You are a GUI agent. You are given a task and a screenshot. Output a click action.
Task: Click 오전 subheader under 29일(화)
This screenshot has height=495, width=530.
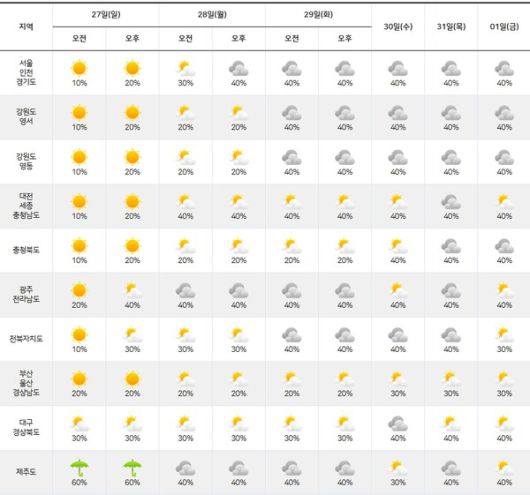292,38
